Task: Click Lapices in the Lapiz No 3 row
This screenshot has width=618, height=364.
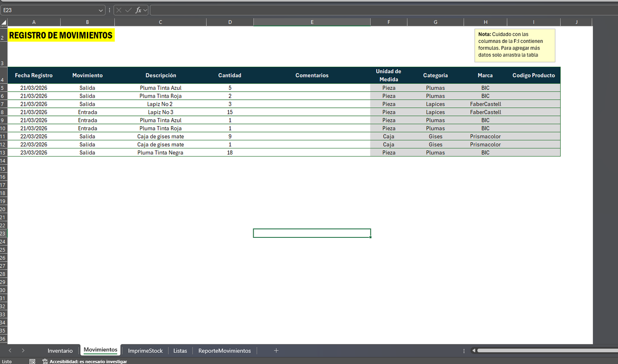Action: click(x=435, y=112)
